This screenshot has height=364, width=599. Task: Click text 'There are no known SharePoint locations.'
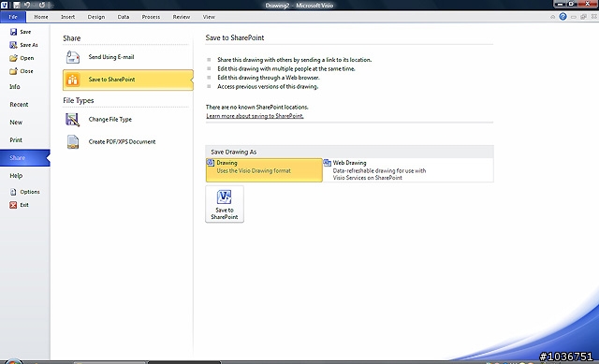[256, 107]
